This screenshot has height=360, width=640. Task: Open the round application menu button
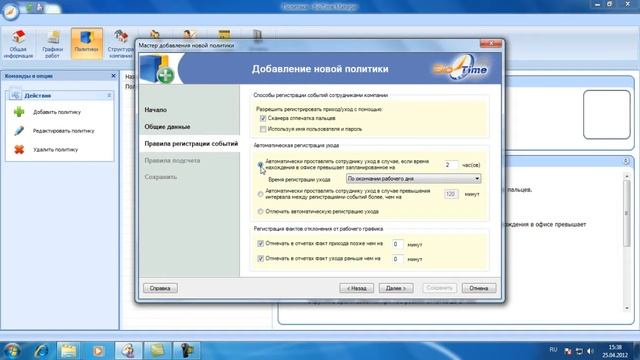click(10, 11)
